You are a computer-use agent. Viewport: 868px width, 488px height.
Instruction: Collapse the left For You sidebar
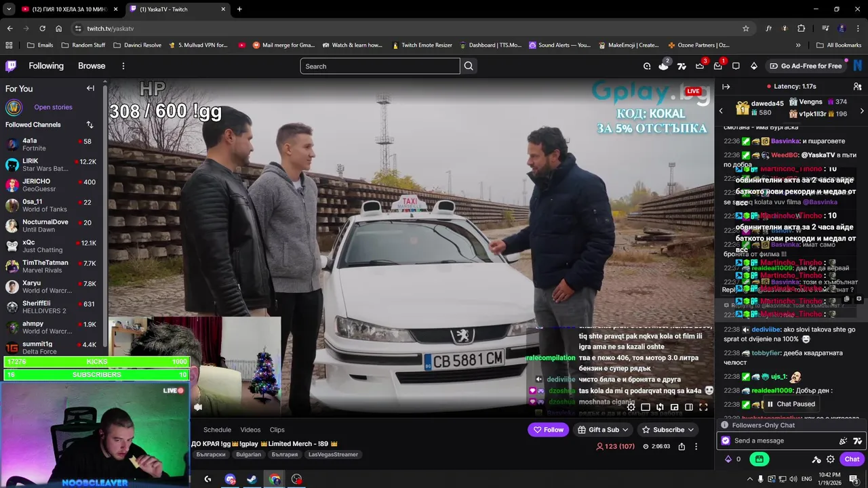(x=90, y=88)
